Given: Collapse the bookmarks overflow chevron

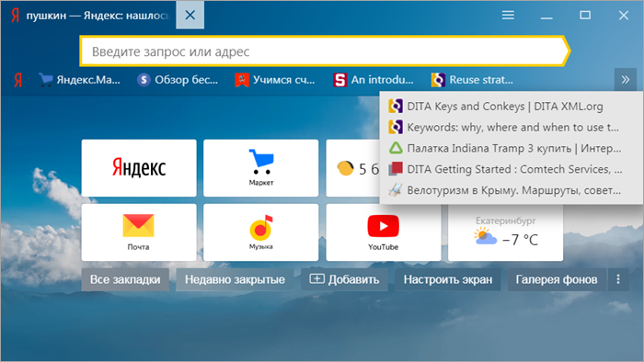Looking at the screenshot, I should (625, 80).
